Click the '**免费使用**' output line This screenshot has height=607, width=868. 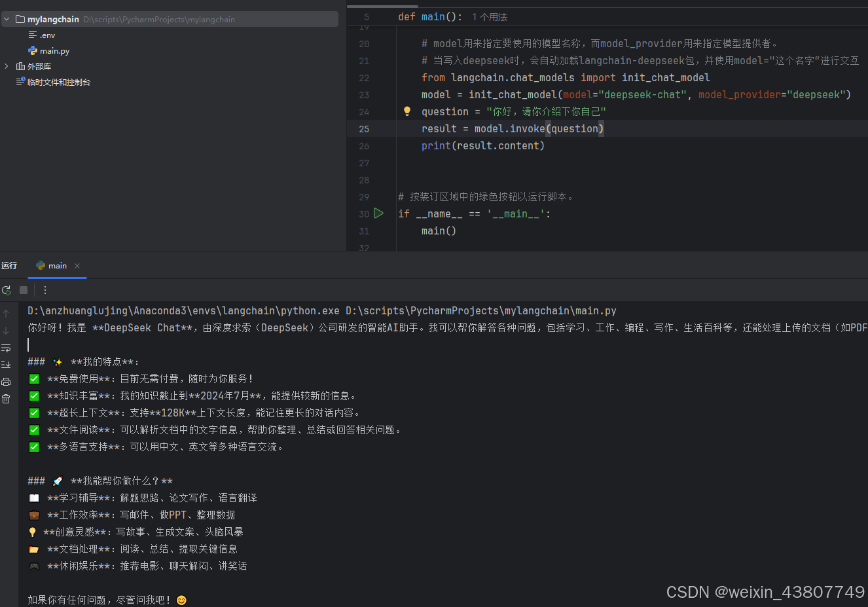pos(140,379)
